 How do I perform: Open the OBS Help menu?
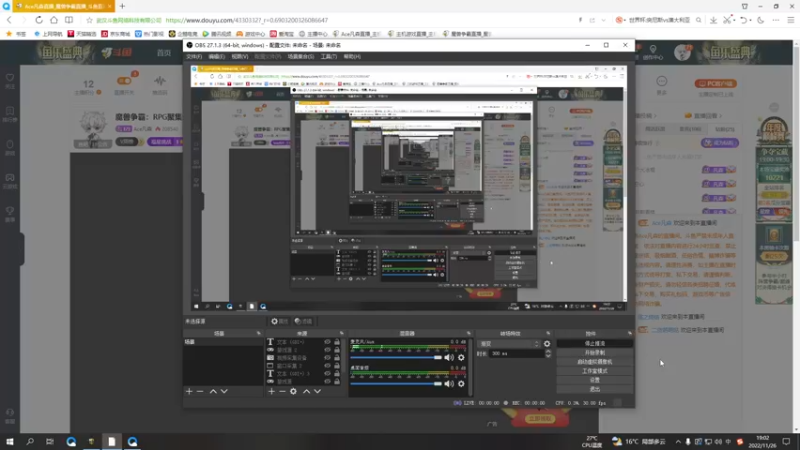click(352, 57)
